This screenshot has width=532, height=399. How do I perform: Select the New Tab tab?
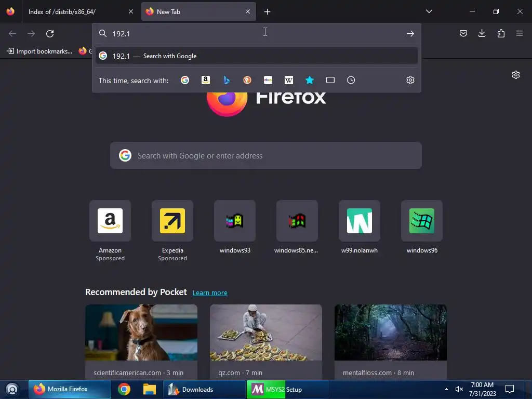198,12
